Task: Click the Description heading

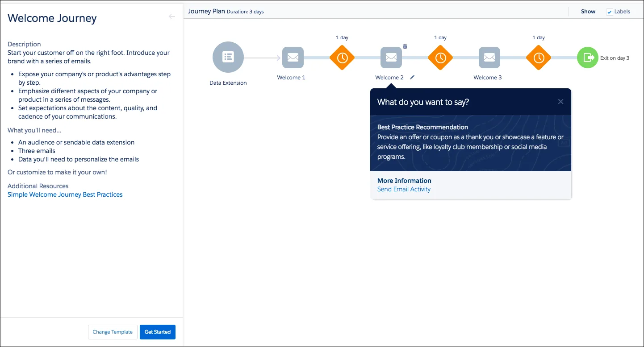Action: [x=24, y=44]
